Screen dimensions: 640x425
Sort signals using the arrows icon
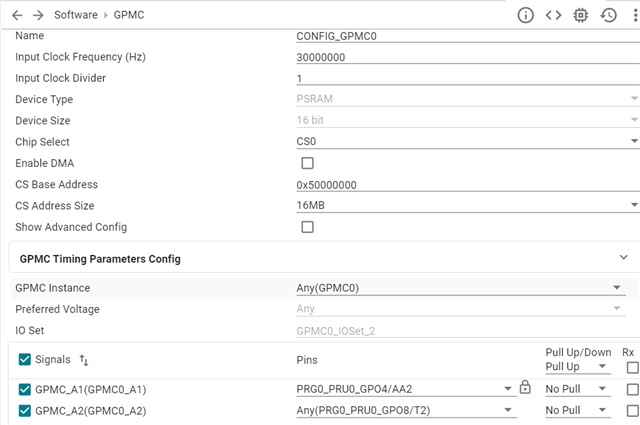coord(83,359)
